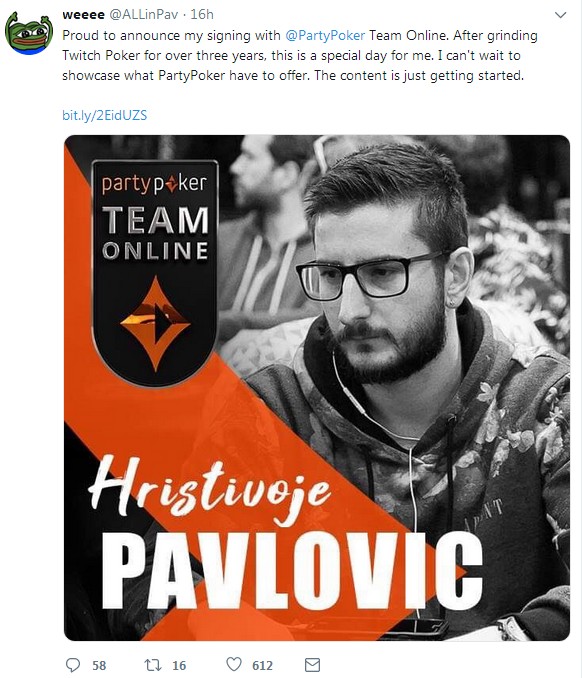Click the 16h timestamp
Image resolution: width=582 pixels, height=678 pixels.
[x=202, y=15]
